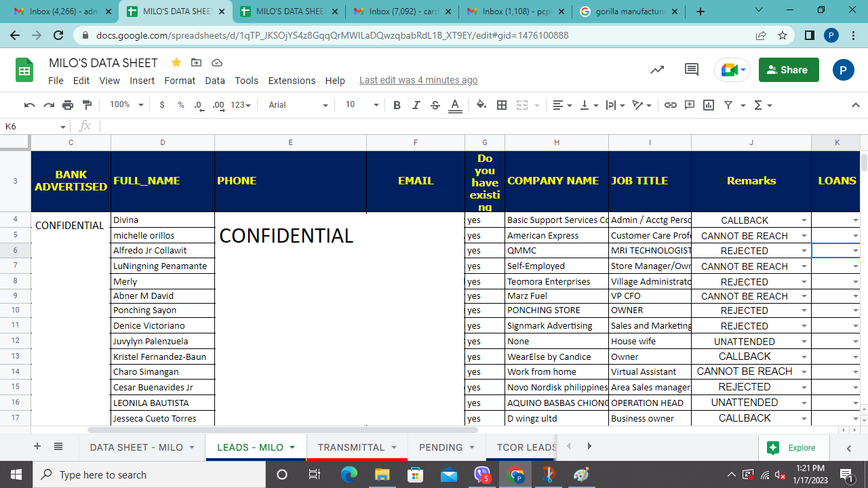Star the MILO'S DATA SHEET document

176,63
